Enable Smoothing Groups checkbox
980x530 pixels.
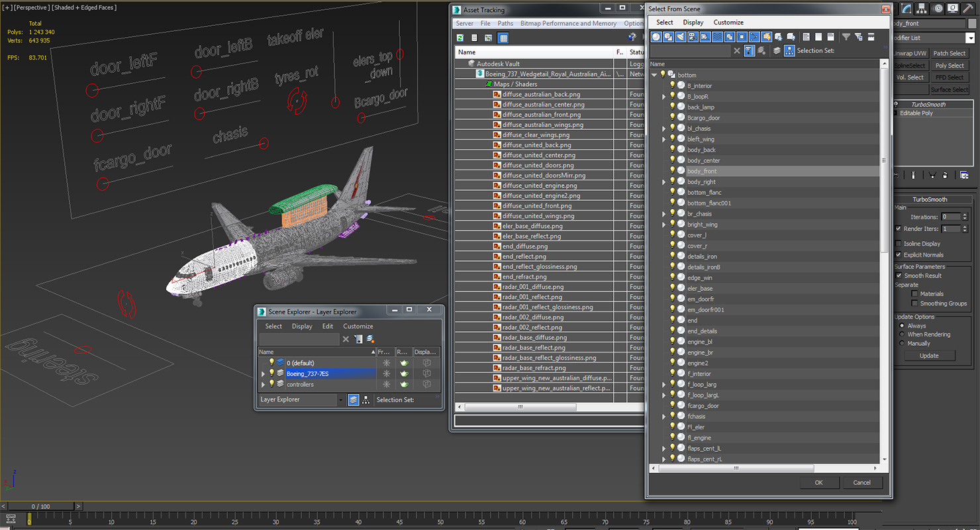[915, 303]
